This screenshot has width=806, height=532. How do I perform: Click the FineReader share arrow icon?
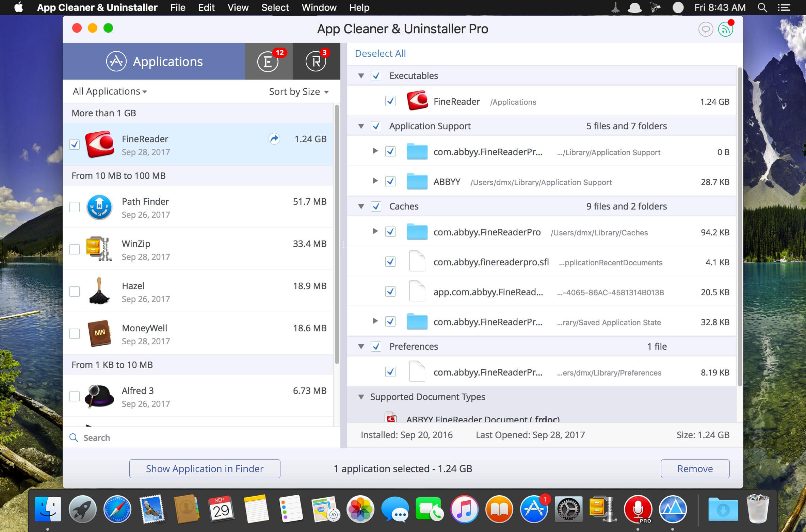(274, 139)
